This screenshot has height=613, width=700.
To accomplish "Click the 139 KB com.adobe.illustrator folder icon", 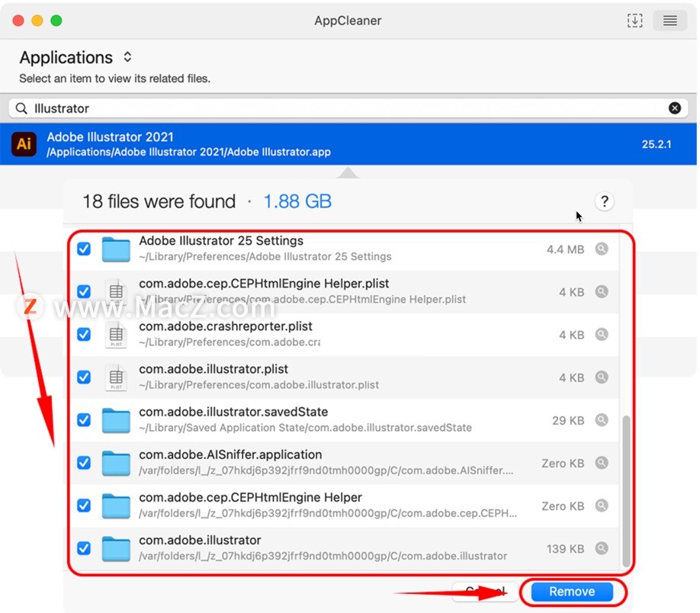I will click(116, 549).
